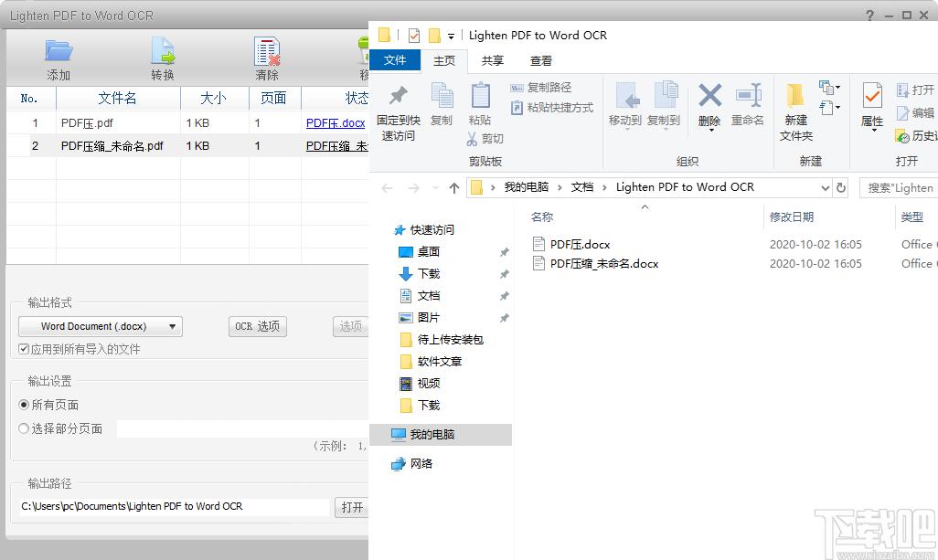This screenshot has width=938, height=560.
Task: Open the 文件 tab in Explorer
Action: tap(395, 60)
